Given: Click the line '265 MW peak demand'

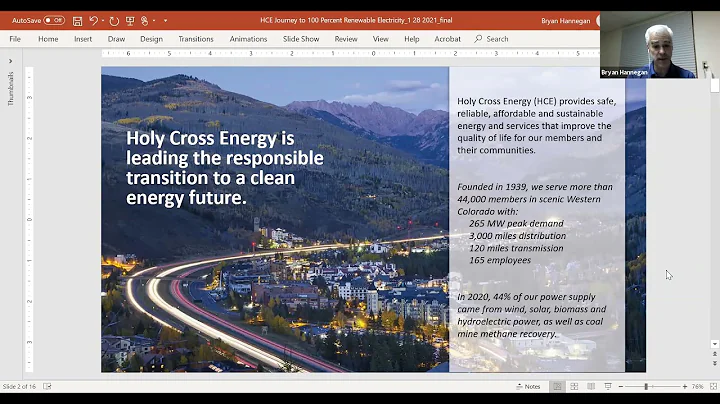Looking at the screenshot, I should click(516, 223).
